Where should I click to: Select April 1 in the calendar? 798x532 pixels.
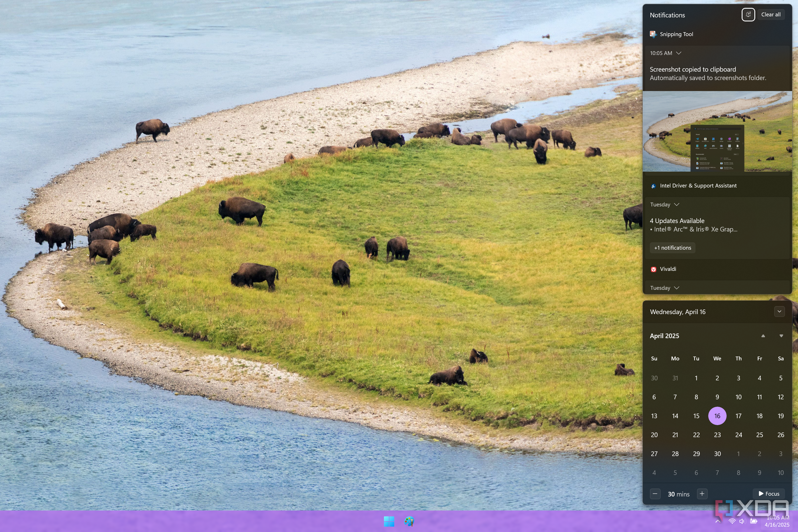click(x=696, y=378)
